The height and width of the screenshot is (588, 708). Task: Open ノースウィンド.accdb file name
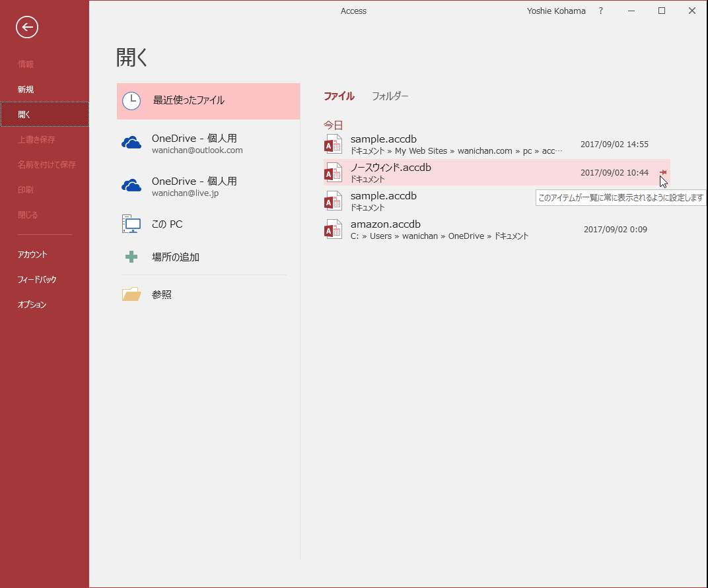390,168
